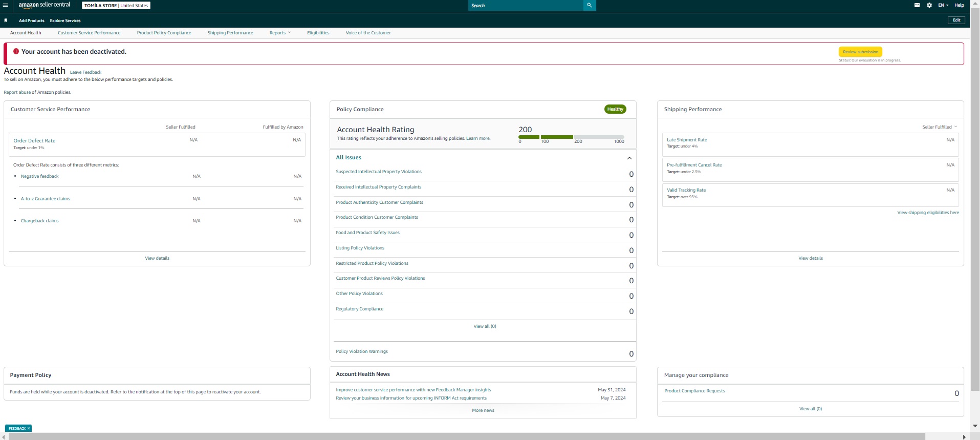Open the mail messages icon
The height and width of the screenshot is (440, 980).
[917, 5]
